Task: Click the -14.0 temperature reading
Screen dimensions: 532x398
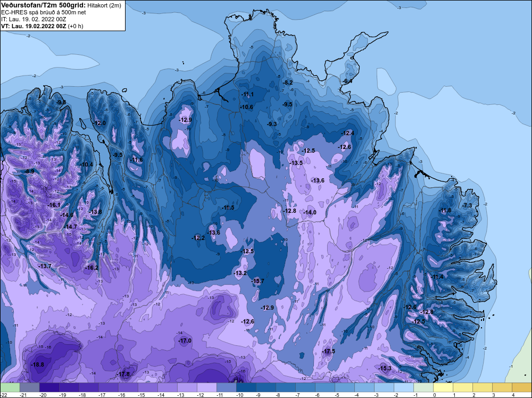Action: 310,212
